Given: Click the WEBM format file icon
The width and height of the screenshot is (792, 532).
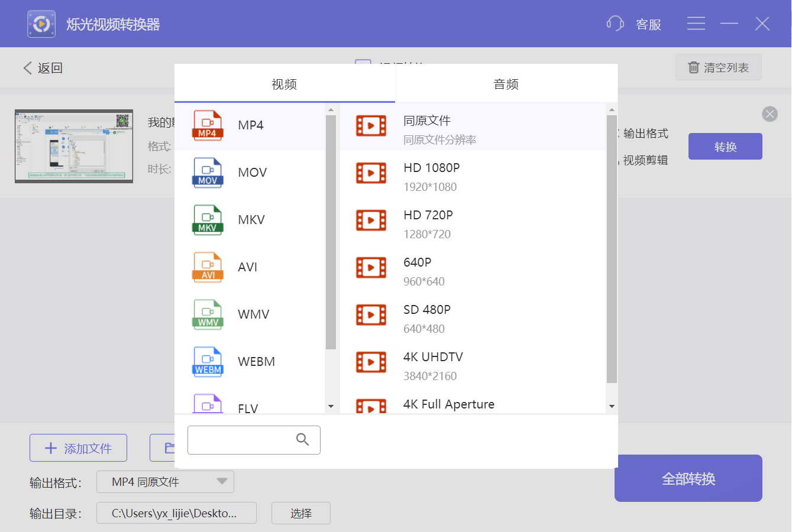Looking at the screenshot, I should 208,362.
